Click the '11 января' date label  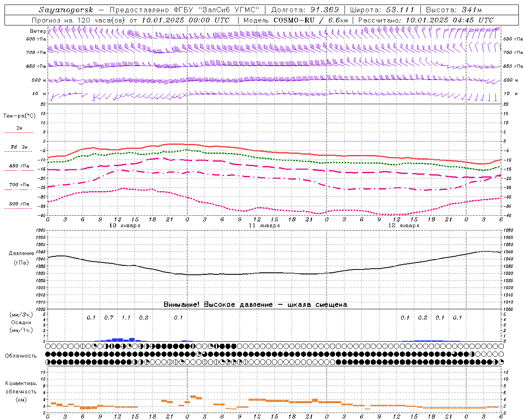click(x=264, y=226)
